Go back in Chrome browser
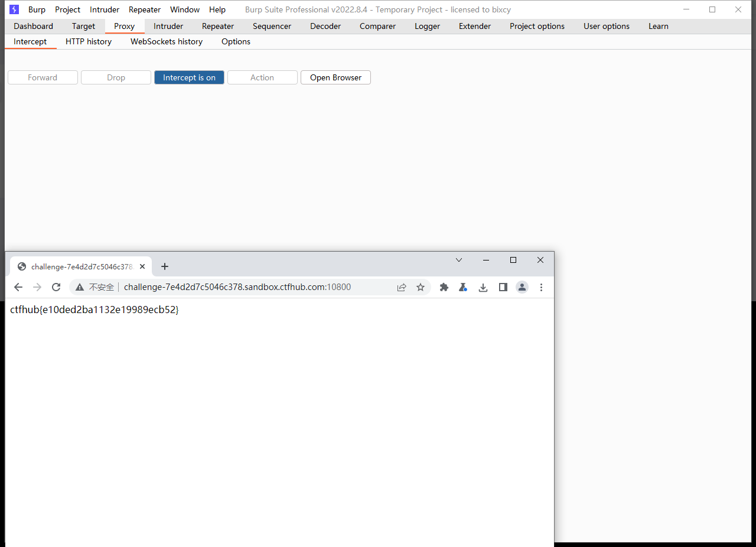756x547 pixels. pyautogui.click(x=18, y=287)
